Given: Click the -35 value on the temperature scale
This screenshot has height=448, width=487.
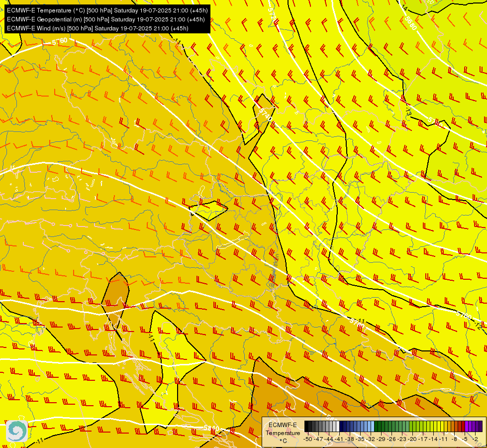Looking at the screenshot, I should 360,439.
